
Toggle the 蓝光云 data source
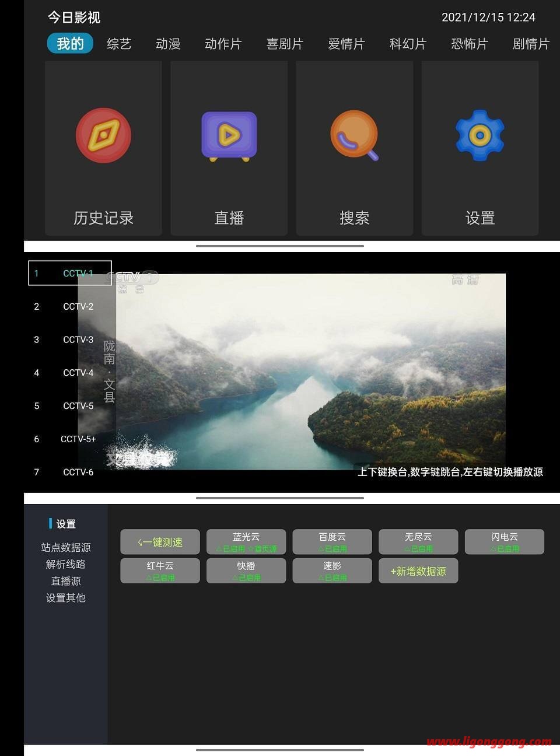pos(246,542)
